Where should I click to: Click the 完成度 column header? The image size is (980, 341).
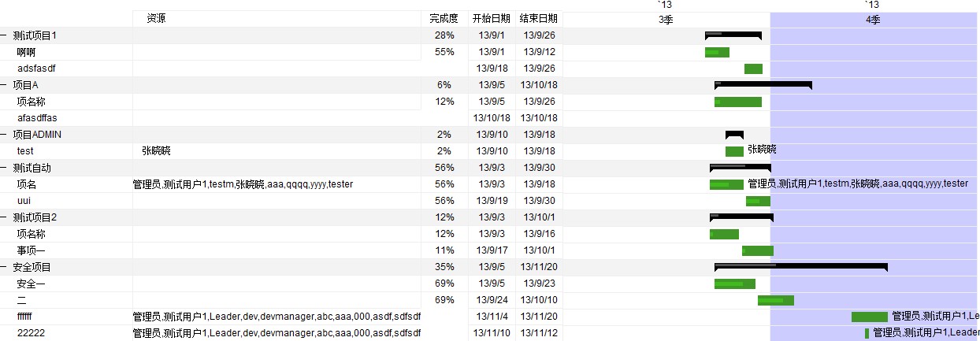pyautogui.click(x=444, y=19)
